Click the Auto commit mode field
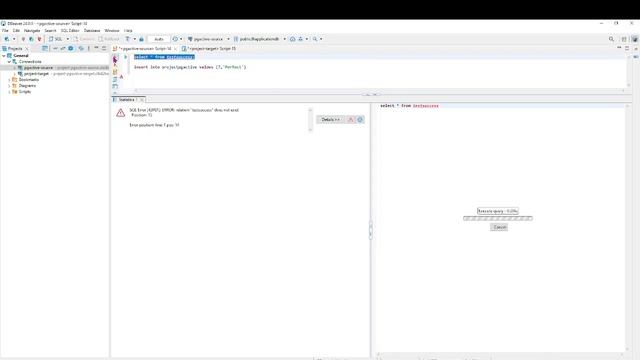This screenshot has width=640, height=360. pos(159,39)
